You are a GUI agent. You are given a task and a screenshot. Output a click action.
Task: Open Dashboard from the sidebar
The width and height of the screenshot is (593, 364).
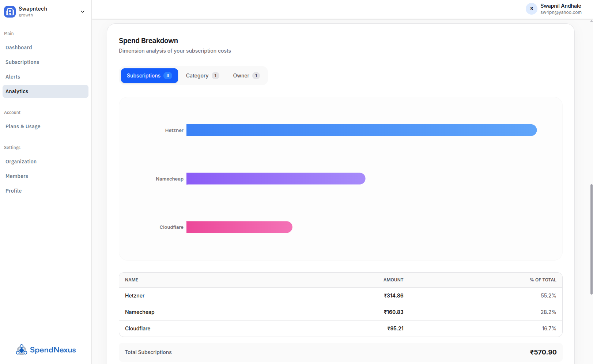(x=19, y=47)
